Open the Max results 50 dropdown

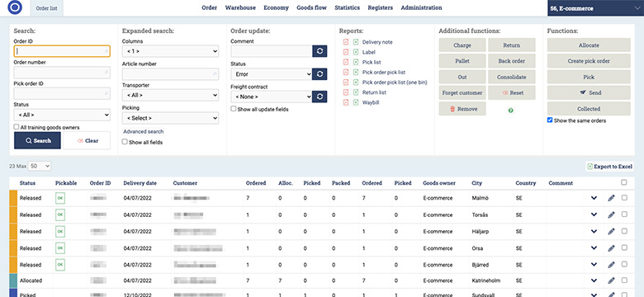click(x=40, y=166)
